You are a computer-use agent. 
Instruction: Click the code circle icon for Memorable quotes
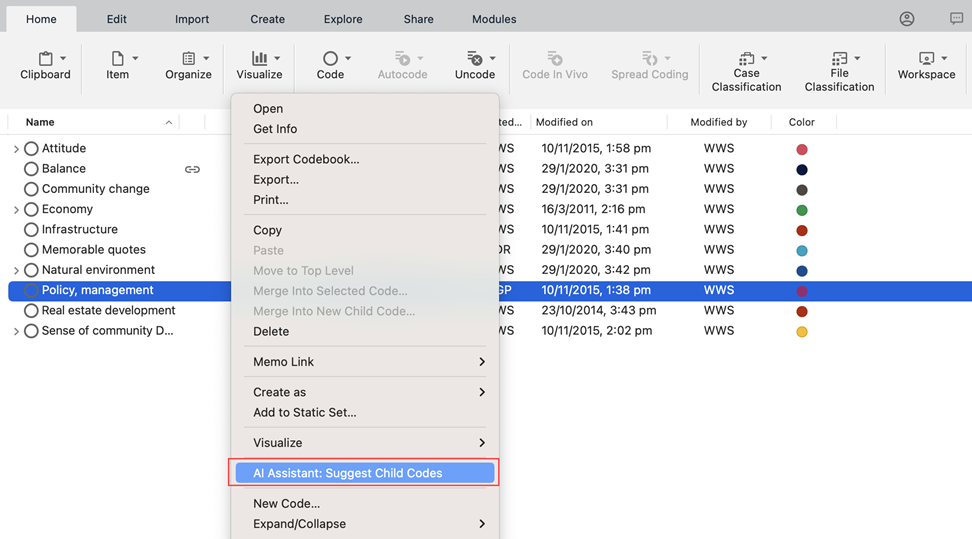(x=31, y=250)
